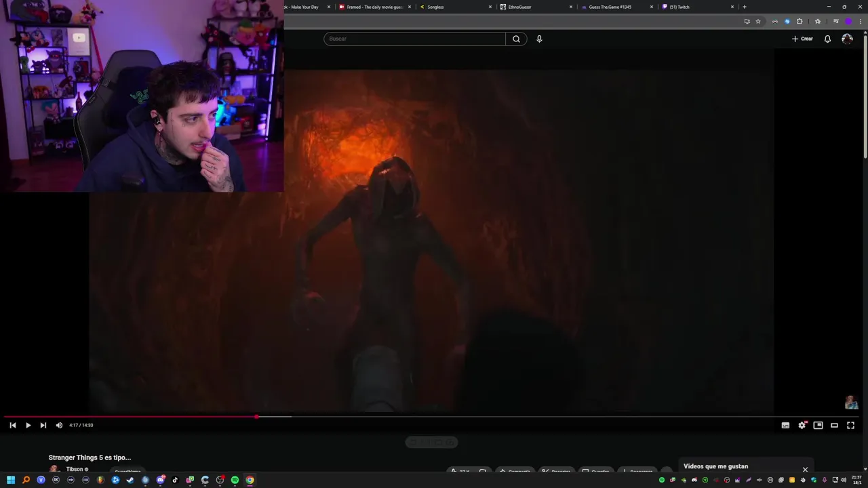The width and height of the screenshot is (868, 488).
Task: Click inside the Buscar search field
Action: point(415,39)
